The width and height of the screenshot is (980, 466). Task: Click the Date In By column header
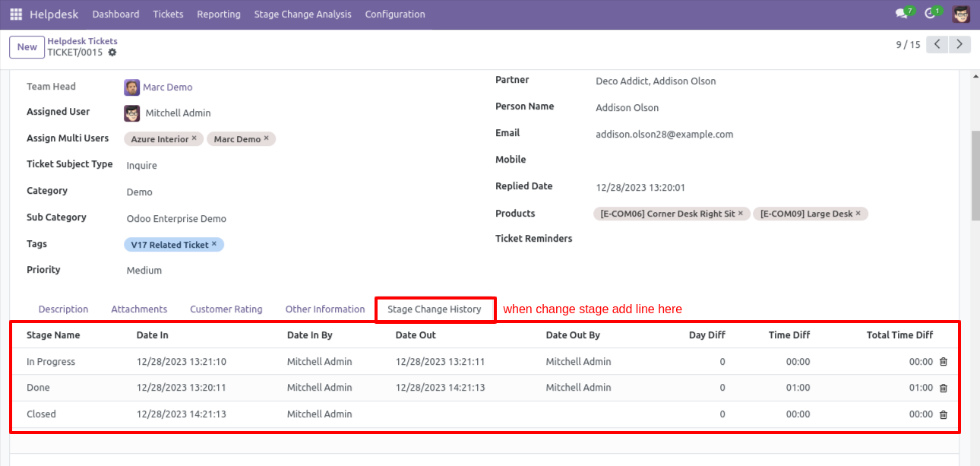tap(310, 335)
